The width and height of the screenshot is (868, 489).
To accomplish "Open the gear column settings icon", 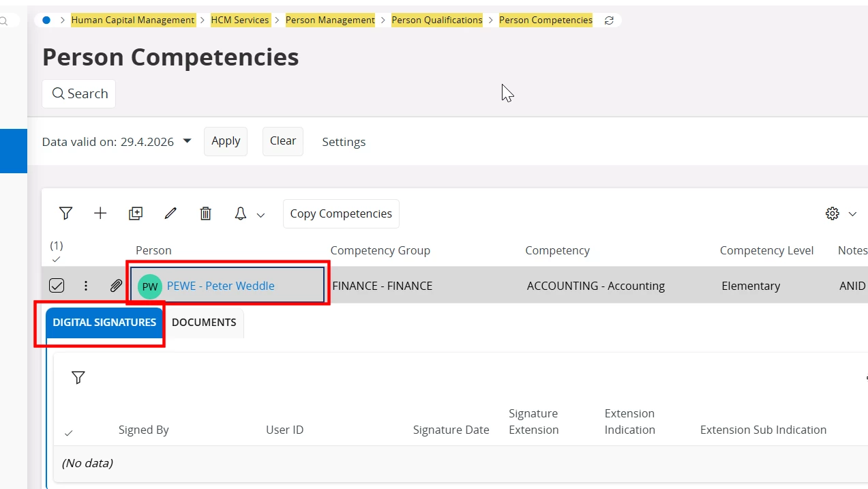I will 832,213.
